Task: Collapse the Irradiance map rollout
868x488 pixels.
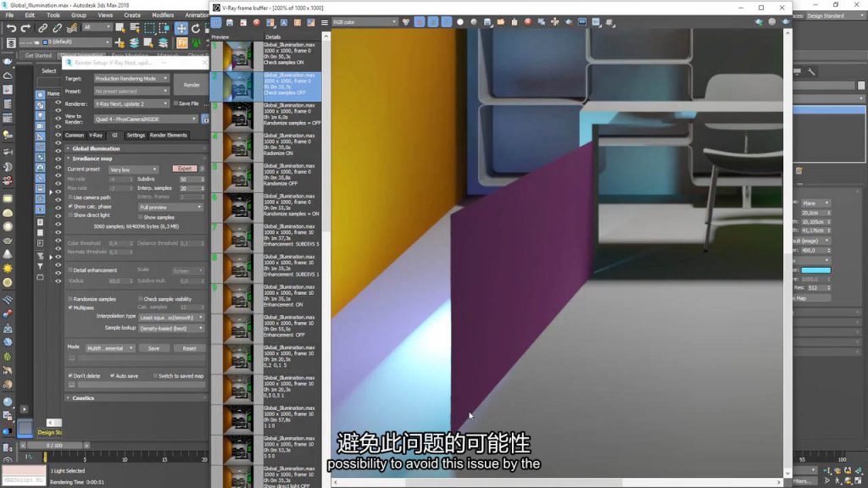Action: [x=92, y=158]
